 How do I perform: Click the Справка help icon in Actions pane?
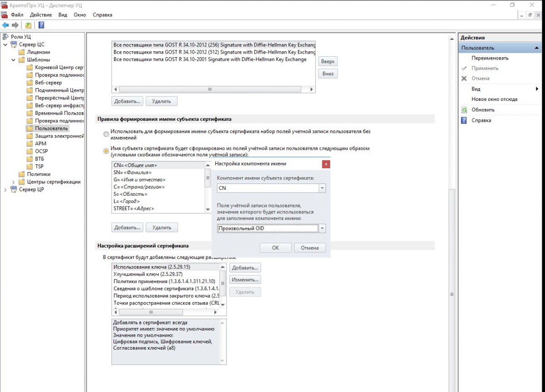(464, 120)
